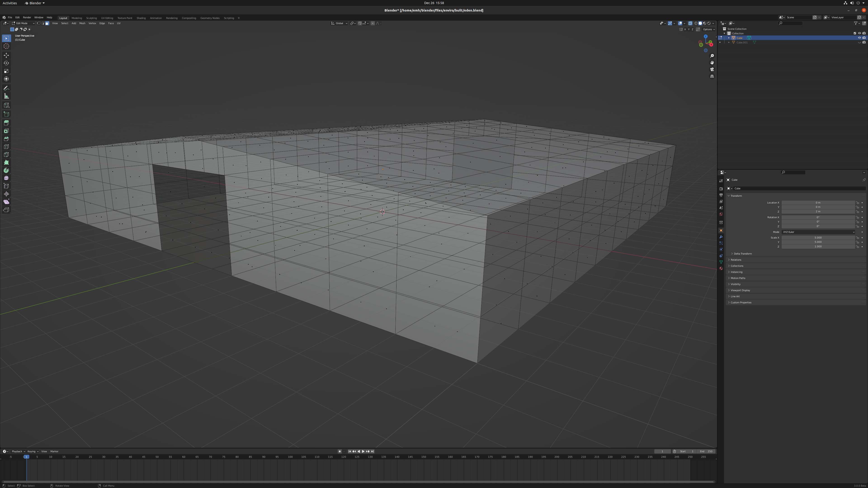
Task: Click the Location Z field showing 2 m
Action: pyautogui.click(x=818, y=211)
